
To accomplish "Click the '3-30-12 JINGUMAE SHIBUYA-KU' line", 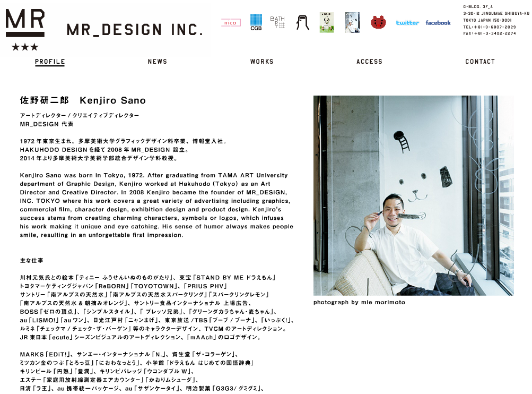I will click(496, 14).
